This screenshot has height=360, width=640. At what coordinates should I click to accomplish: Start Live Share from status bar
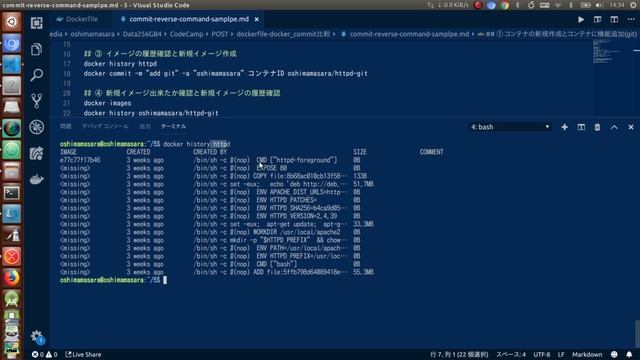[x=83, y=354]
